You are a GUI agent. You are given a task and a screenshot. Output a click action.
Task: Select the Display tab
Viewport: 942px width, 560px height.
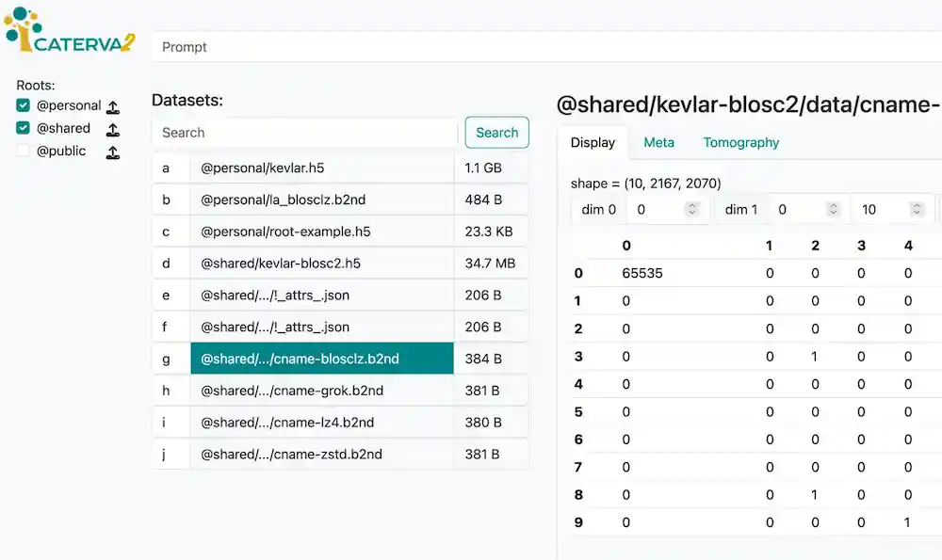[593, 142]
